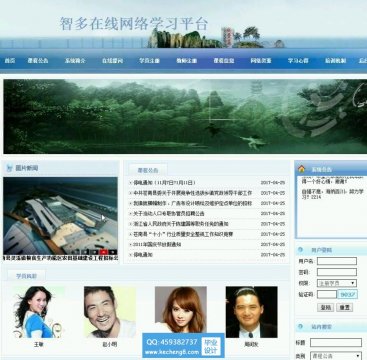Viewport: 367px width, 360px height.
Task: Click the 登陆 login button
Action: pyautogui.click(x=325, y=307)
